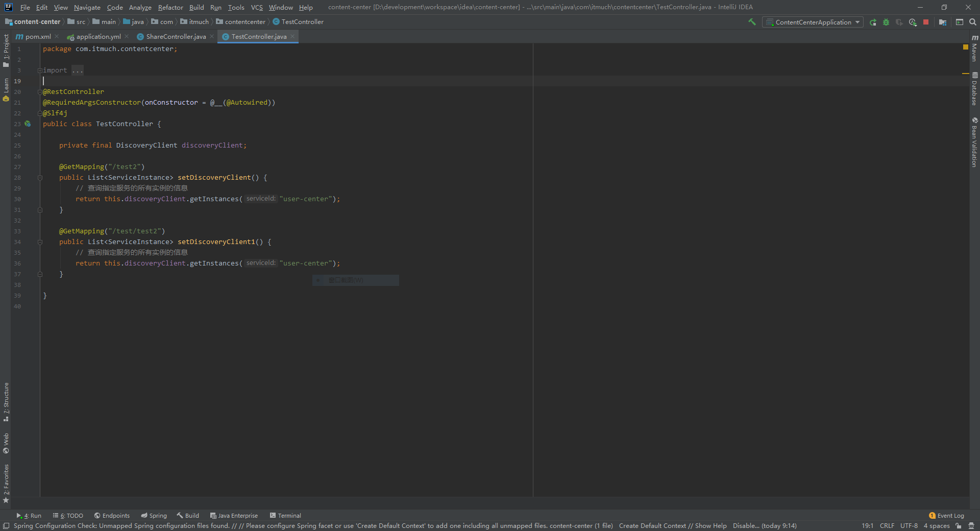Close the pom.xml editor tab
980x531 pixels.
(x=57, y=37)
